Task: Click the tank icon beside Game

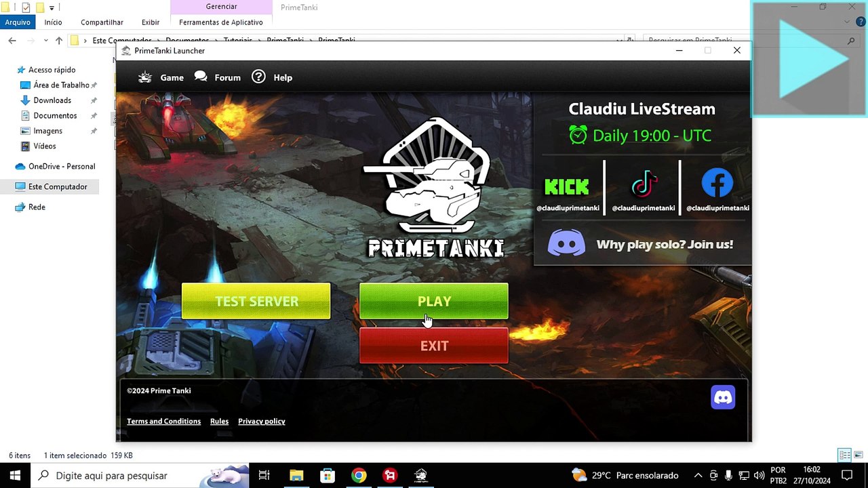Action: [145, 77]
